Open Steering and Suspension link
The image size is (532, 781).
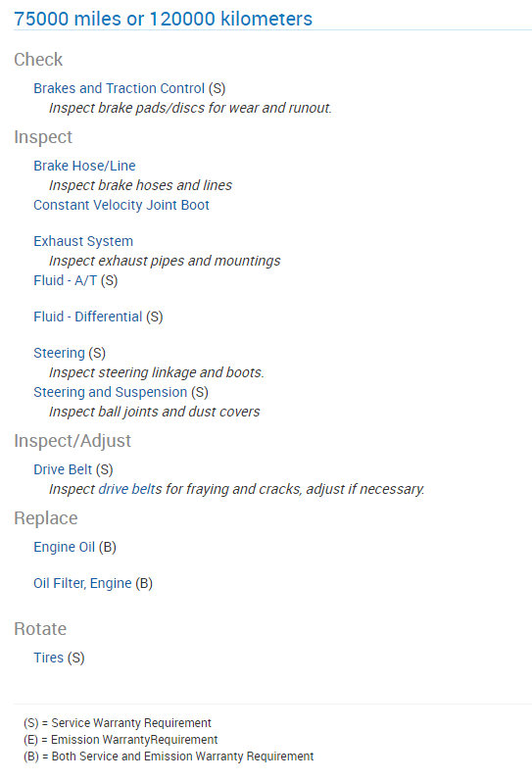110,392
